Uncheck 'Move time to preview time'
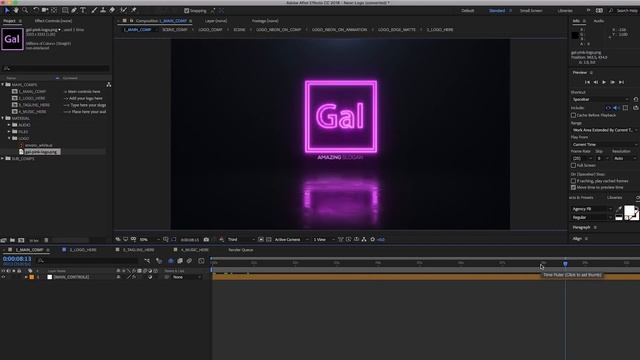Image resolution: width=640 pixels, height=360 pixels. coord(573,187)
